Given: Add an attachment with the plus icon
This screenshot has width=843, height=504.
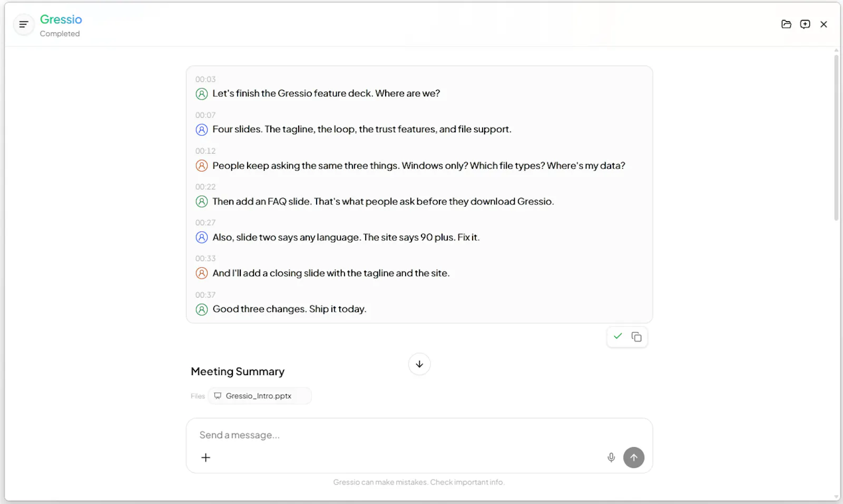Looking at the screenshot, I should pyautogui.click(x=206, y=458).
